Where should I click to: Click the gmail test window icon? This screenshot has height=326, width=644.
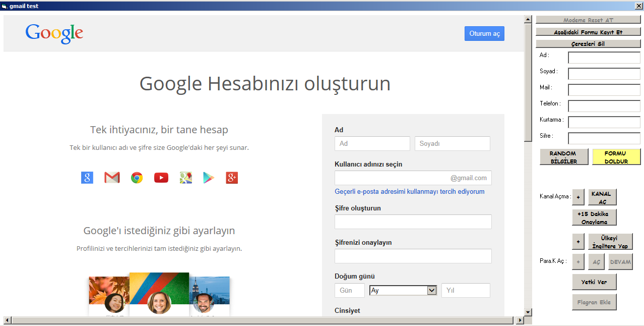coord(5,6)
